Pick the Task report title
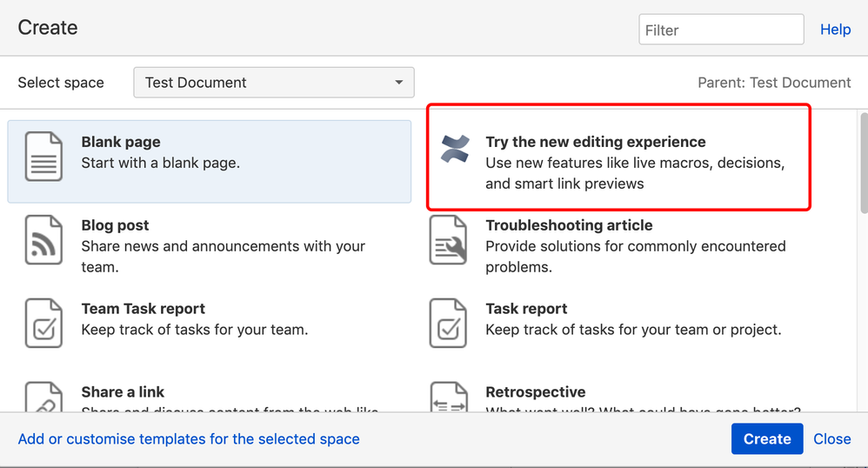 526,309
